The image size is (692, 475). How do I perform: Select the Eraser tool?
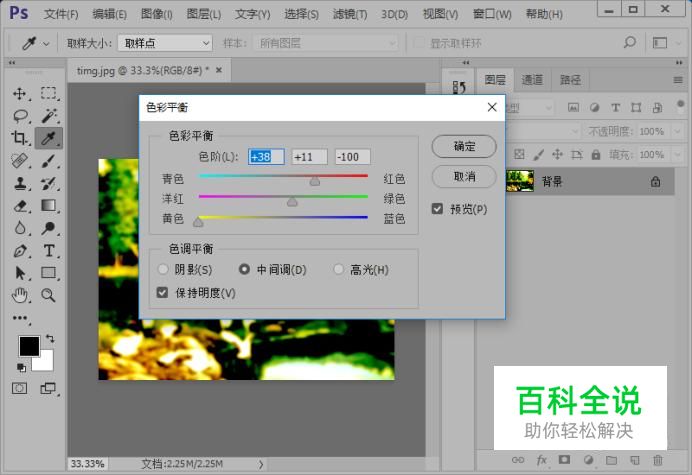(19, 206)
